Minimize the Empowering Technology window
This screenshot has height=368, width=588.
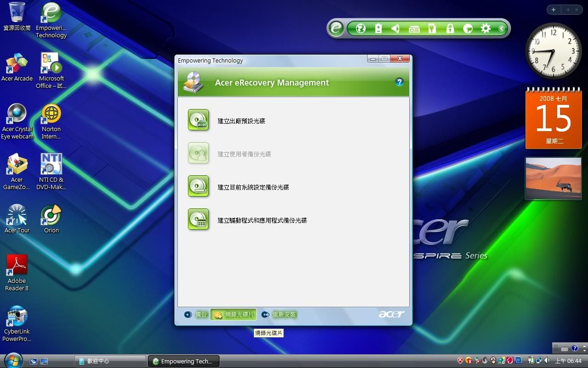click(x=373, y=59)
